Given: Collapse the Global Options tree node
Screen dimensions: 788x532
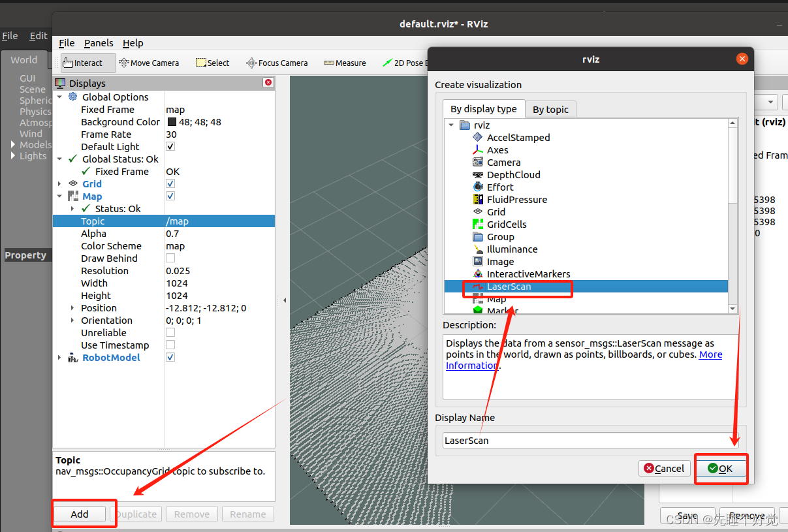Looking at the screenshot, I should pyautogui.click(x=60, y=97).
